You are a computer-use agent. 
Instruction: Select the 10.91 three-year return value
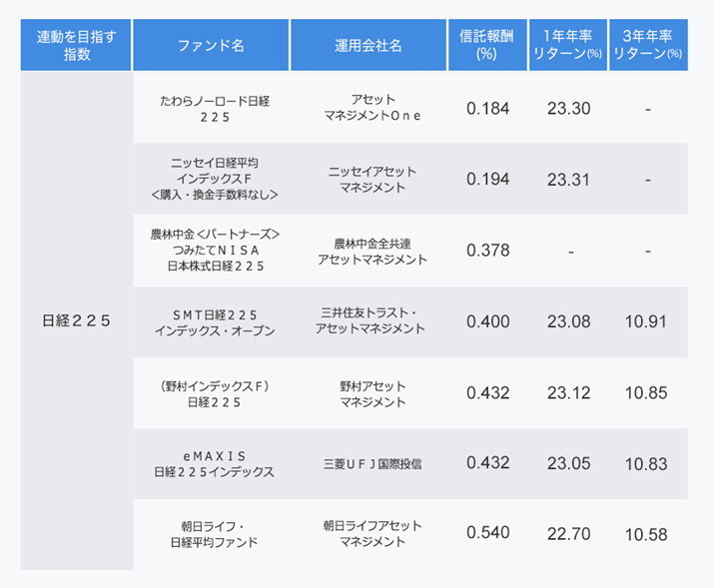click(x=646, y=321)
